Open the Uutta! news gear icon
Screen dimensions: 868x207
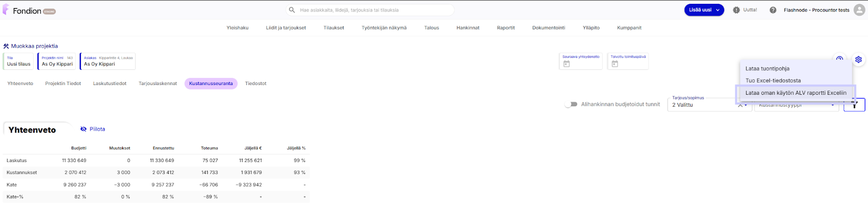click(736, 10)
